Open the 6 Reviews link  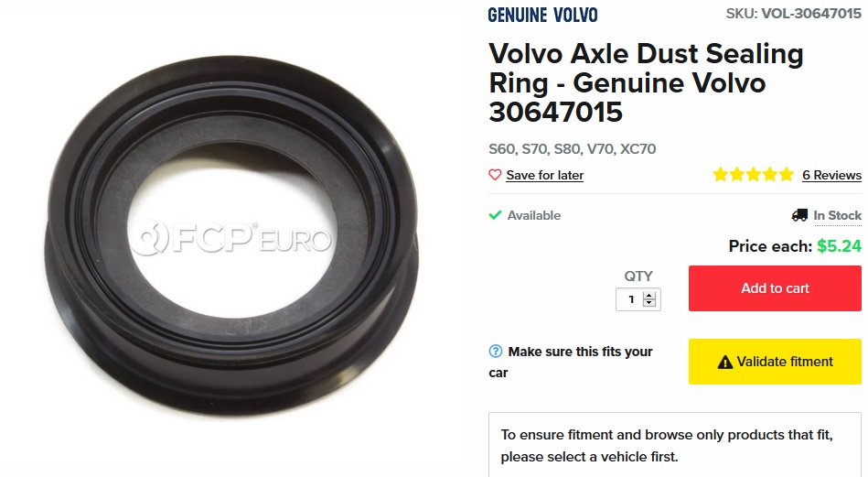tap(831, 175)
